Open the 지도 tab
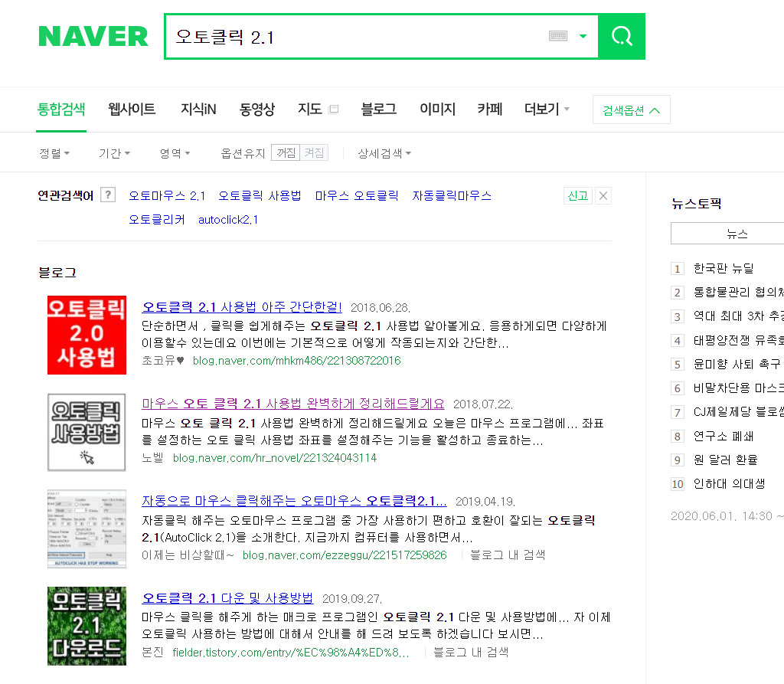784x684 pixels. [309, 109]
